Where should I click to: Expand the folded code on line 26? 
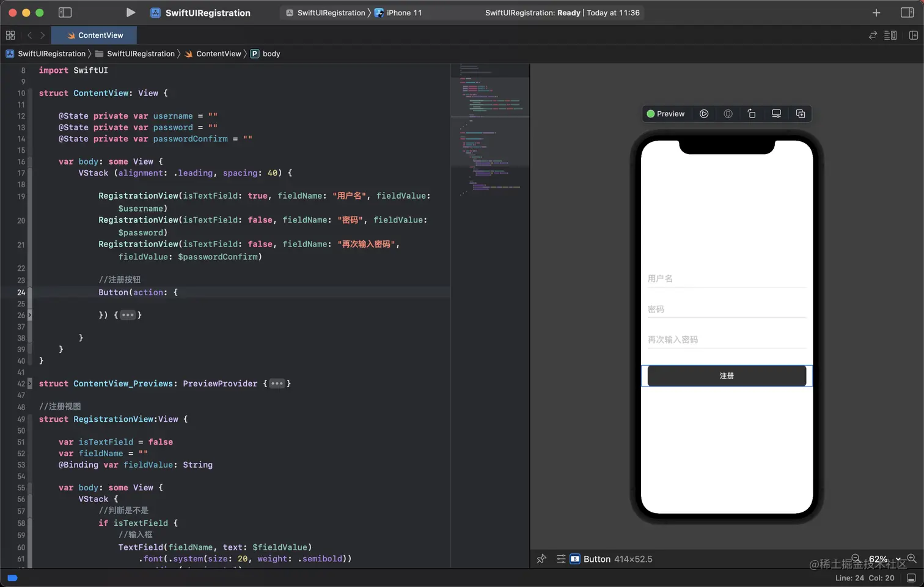29,316
